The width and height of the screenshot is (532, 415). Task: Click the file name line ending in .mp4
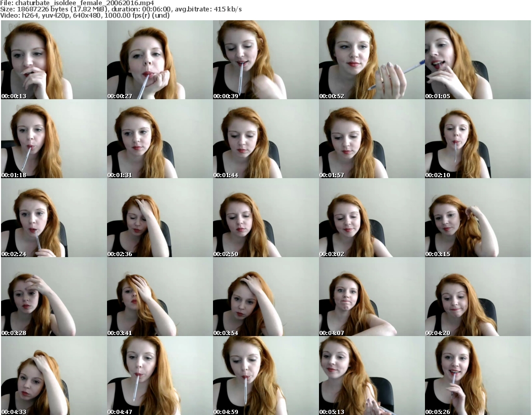77,3
